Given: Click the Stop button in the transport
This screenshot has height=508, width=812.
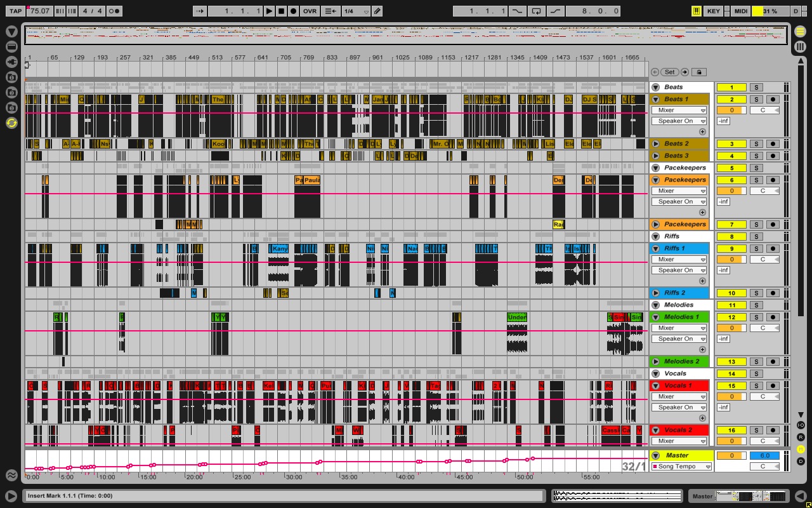Looking at the screenshot, I should [281, 11].
